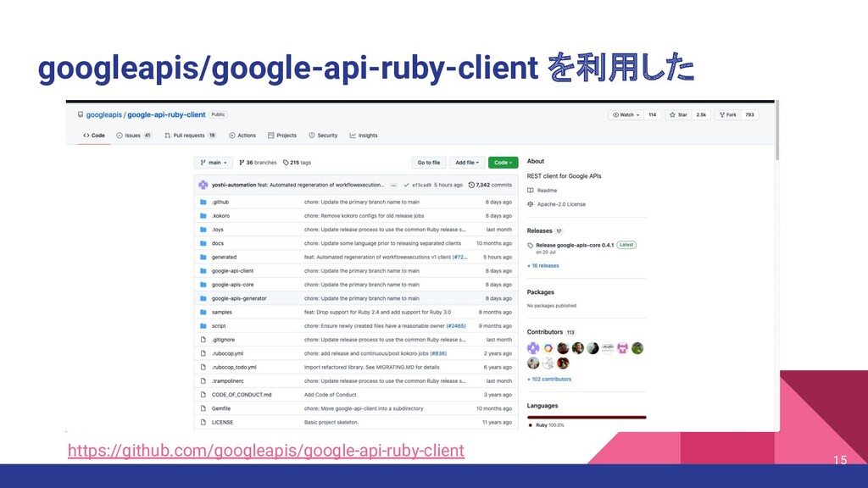The height and width of the screenshot is (488, 868).
Task: Click the fork count 793
Action: 749,115
